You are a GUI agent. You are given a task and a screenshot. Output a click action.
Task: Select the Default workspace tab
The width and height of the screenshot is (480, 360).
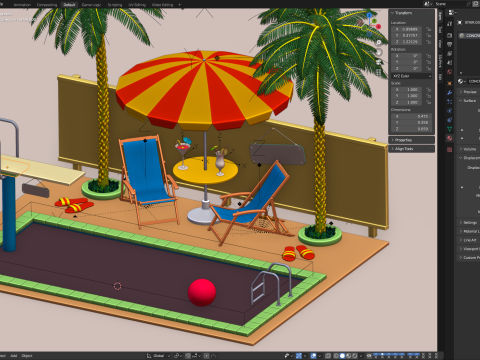click(69, 5)
